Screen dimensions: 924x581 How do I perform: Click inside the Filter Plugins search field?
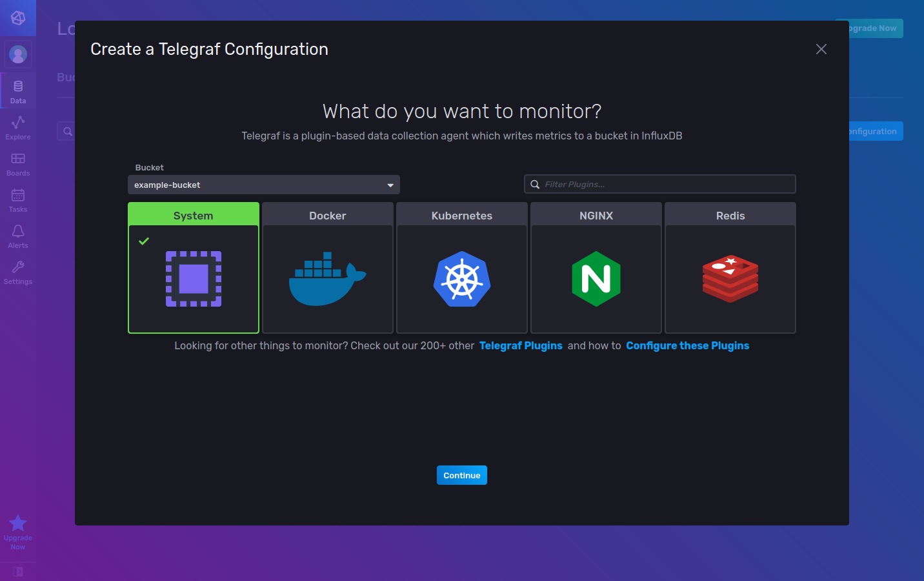659,184
